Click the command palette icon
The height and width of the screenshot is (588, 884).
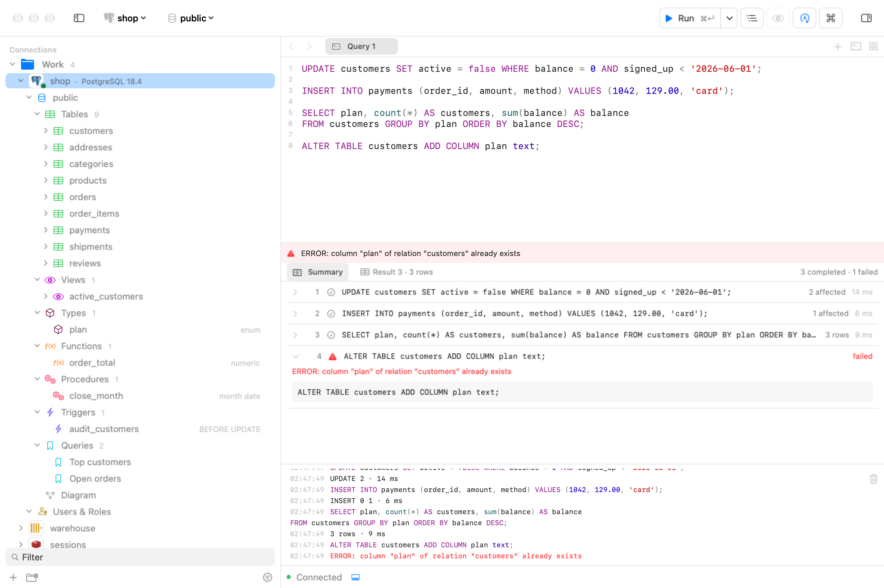click(831, 18)
